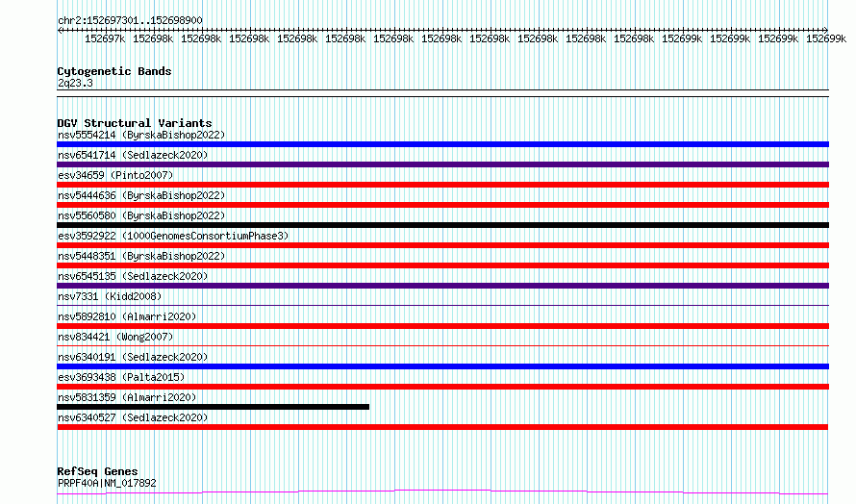This screenshot has width=856, height=504.
Task: Click the 152697k ruler tick label
Action: click(105, 38)
